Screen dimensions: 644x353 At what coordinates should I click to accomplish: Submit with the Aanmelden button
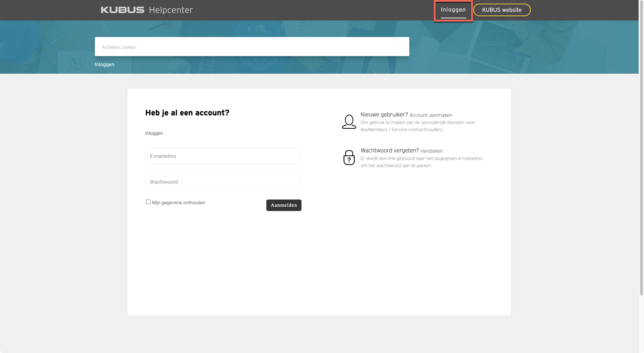pos(284,205)
